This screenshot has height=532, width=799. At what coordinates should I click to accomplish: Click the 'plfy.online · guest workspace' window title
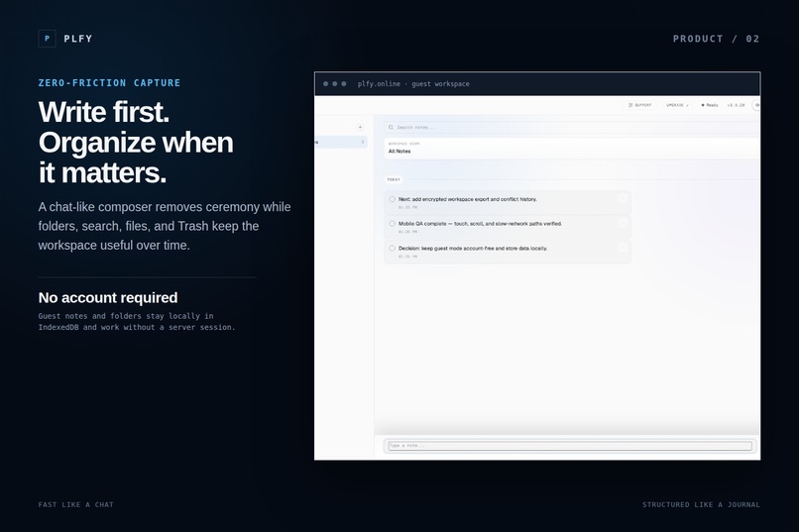[413, 84]
